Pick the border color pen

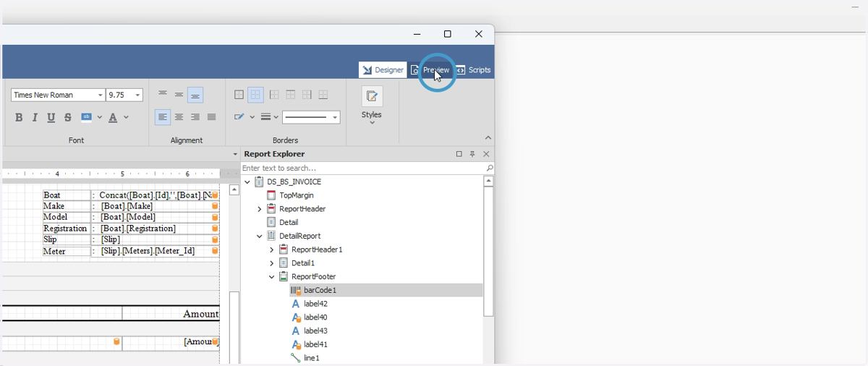click(239, 117)
